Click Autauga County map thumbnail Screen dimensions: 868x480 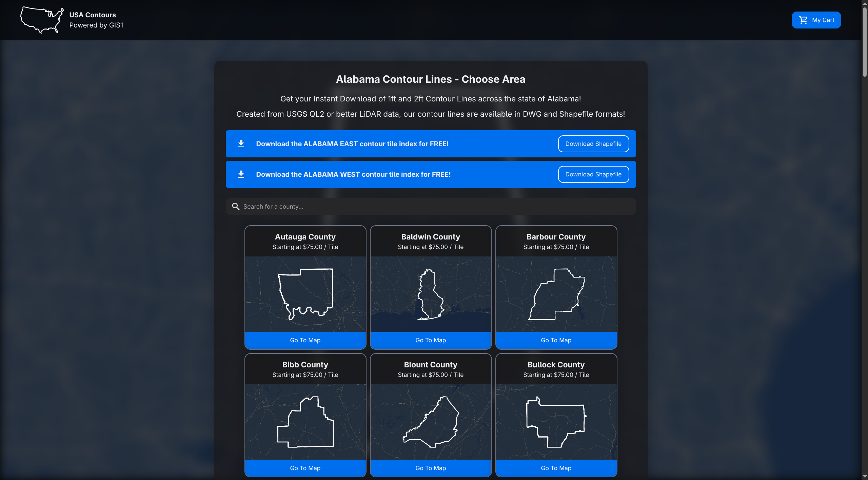coord(305,294)
